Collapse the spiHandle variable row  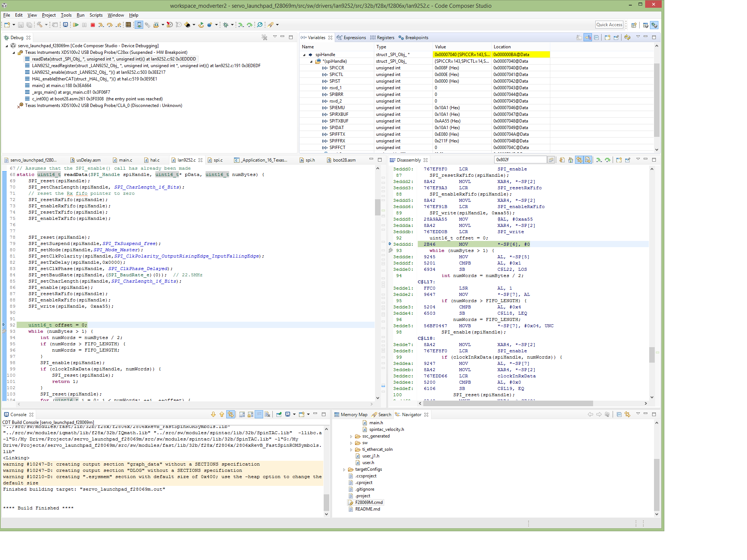pos(304,55)
